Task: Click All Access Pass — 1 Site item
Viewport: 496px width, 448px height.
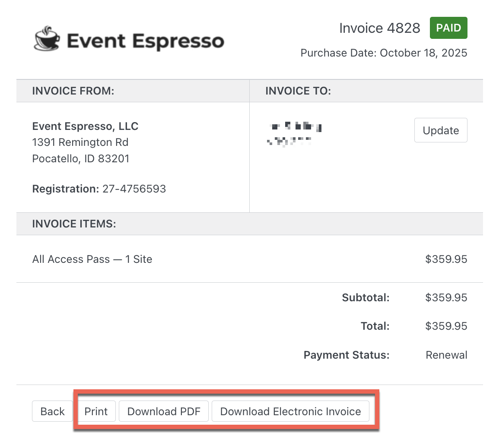Action: pos(92,259)
